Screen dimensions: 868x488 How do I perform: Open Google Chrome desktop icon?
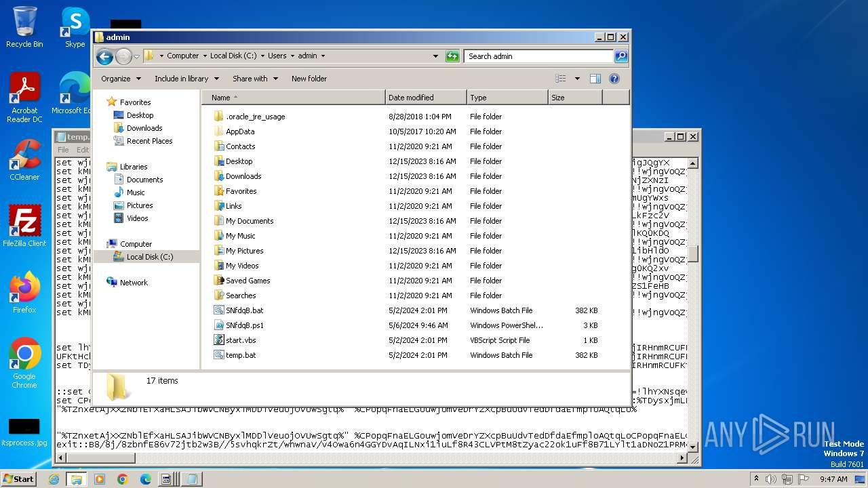pyautogui.click(x=24, y=363)
